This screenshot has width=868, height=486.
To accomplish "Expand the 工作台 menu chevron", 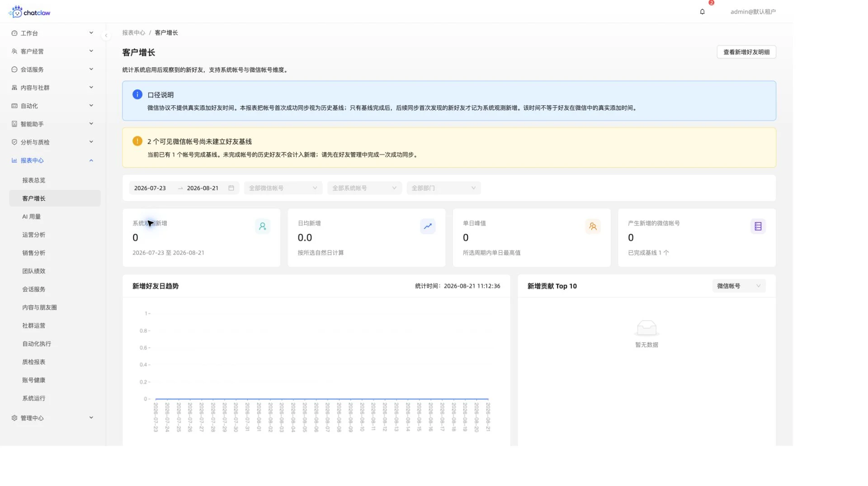I will [91, 33].
